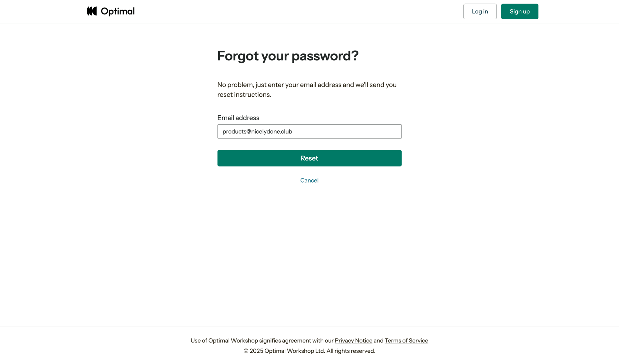Click the 'reset instructions.' text line
Image resolution: width=619 pixels, height=364 pixels.
click(x=244, y=95)
